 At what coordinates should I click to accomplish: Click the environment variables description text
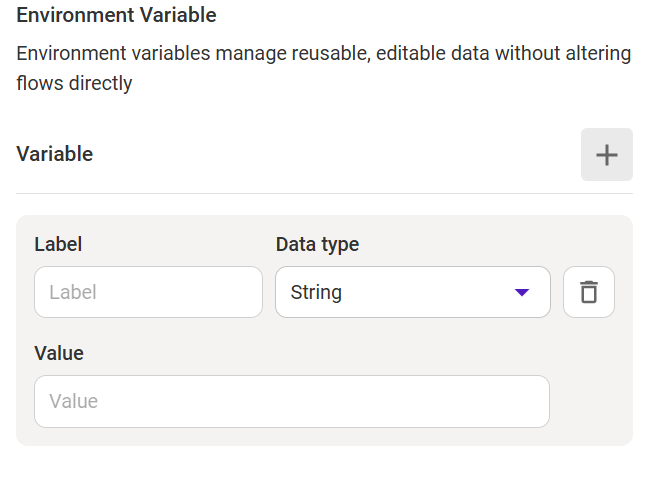click(x=323, y=54)
